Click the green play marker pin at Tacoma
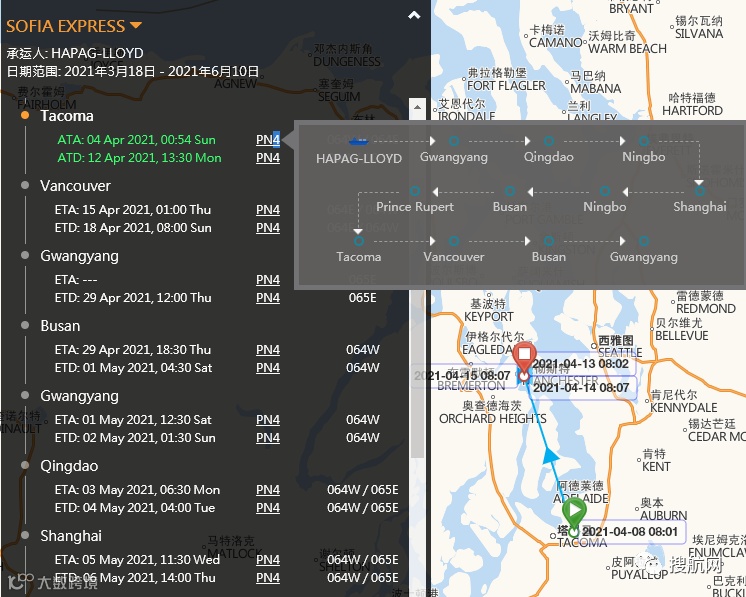This screenshot has height=597, width=746. (x=574, y=514)
